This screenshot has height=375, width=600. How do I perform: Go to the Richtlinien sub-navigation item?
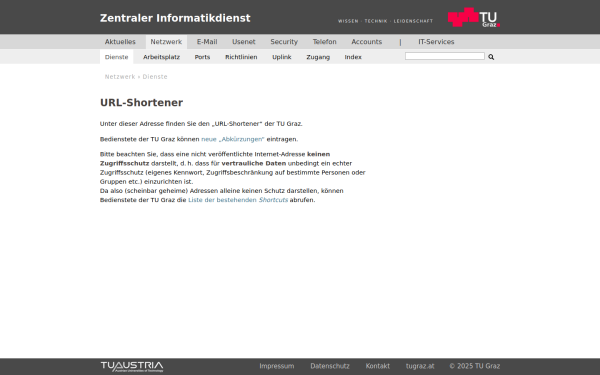click(241, 57)
